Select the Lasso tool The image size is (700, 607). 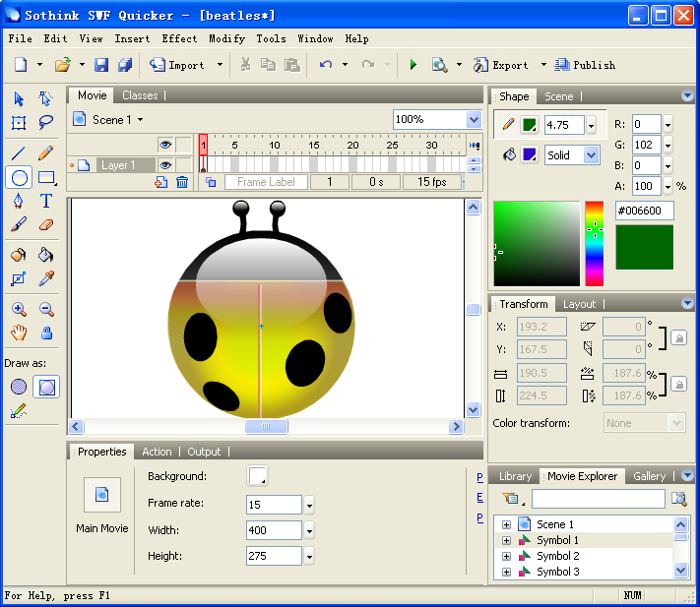pos(46,122)
